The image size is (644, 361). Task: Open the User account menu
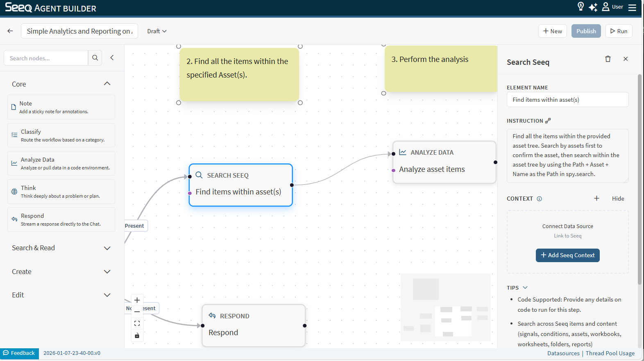tap(612, 7)
